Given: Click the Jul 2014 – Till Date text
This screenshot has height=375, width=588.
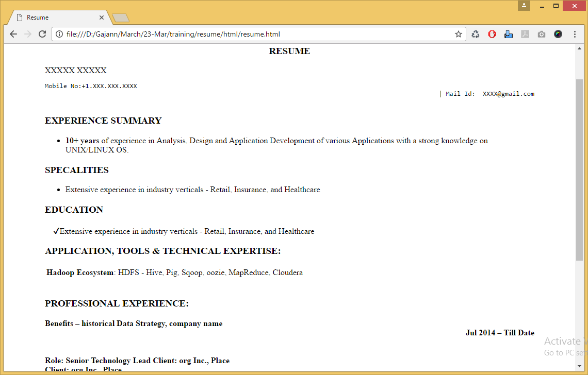Looking at the screenshot, I should coord(500,333).
